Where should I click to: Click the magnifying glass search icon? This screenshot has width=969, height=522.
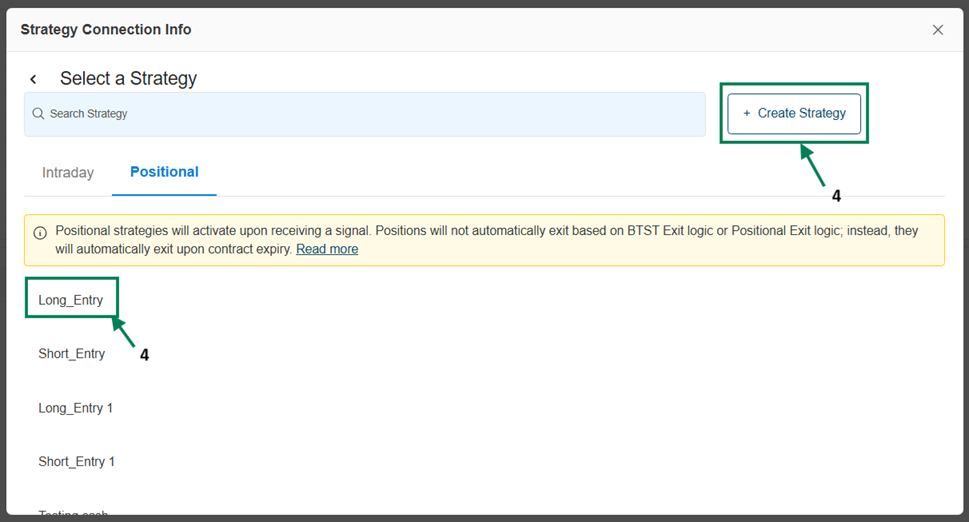[x=38, y=114]
